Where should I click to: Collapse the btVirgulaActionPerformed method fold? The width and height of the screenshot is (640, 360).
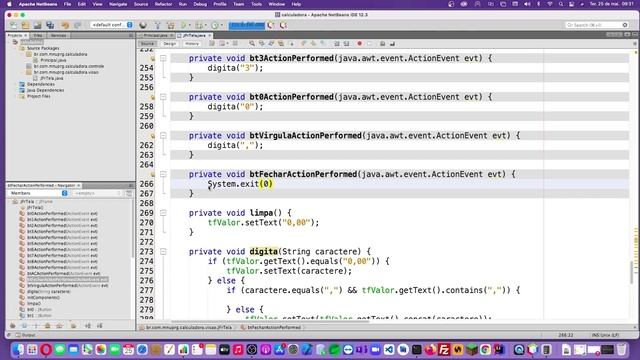(163, 136)
